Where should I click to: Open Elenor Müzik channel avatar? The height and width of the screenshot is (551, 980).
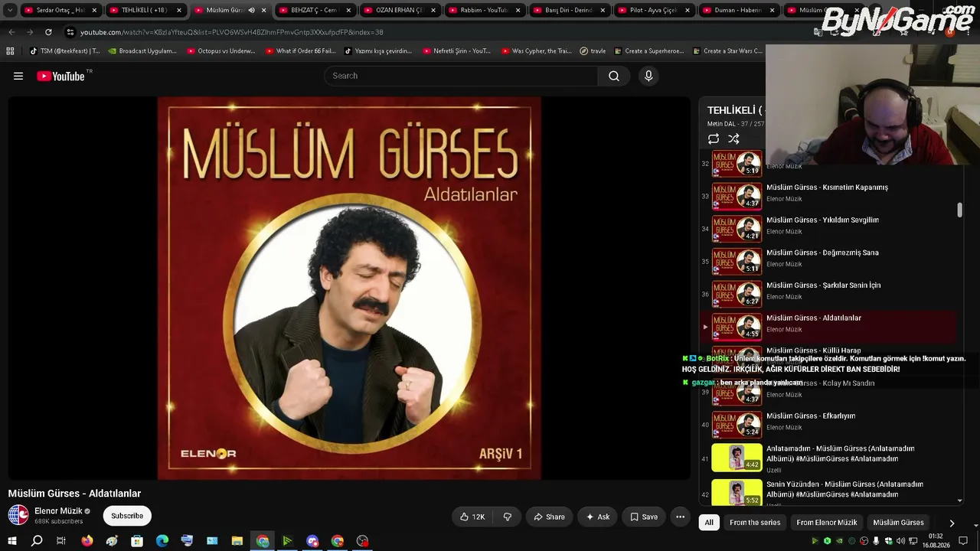click(x=18, y=515)
